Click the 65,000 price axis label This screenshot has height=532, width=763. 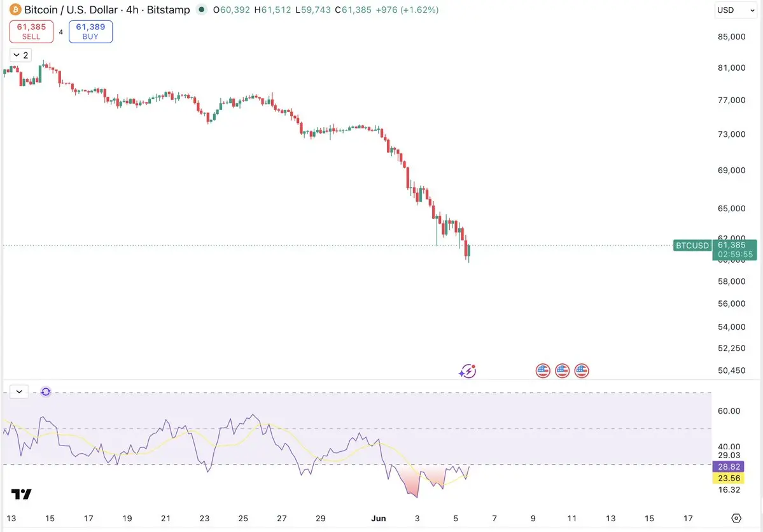(731, 208)
